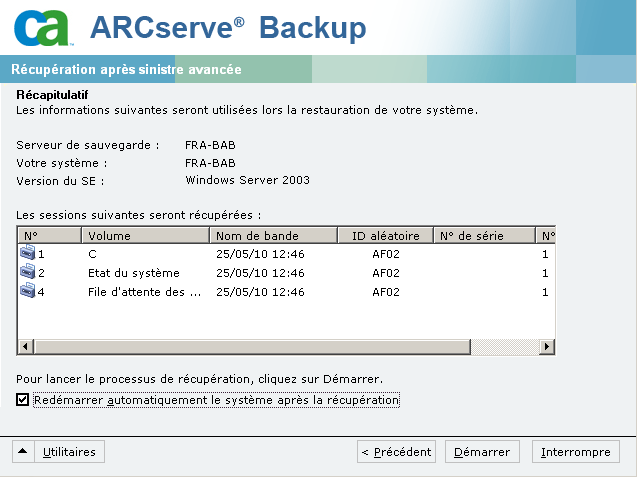Image resolution: width=638 pixels, height=478 pixels.
Task: Click the Etat du système session icon
Action: pyautogui.click(x=27, y=273)
